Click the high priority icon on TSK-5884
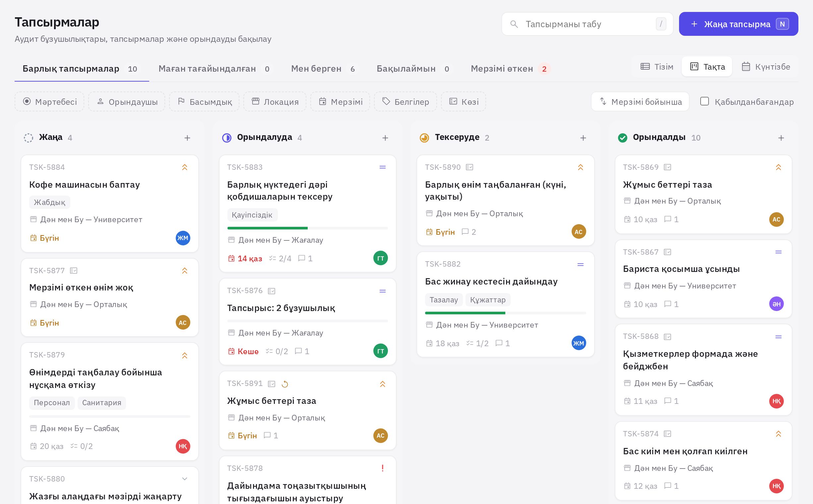 pos(185,167)
